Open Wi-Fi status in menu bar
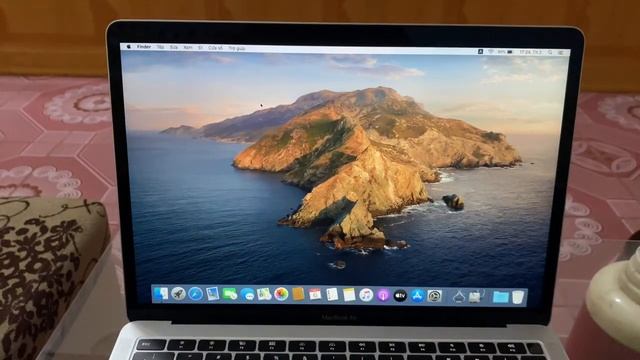This screenshot has width=640, height=360. click(491, 52)
